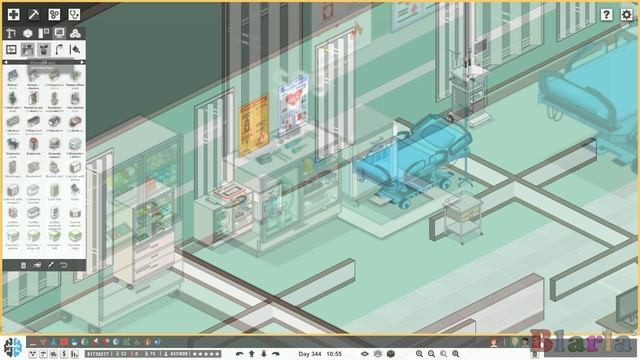Viewport: 640px width, 360px height.
Task: Select the crane construction tab icon
Action: click(x=11, y=33)
